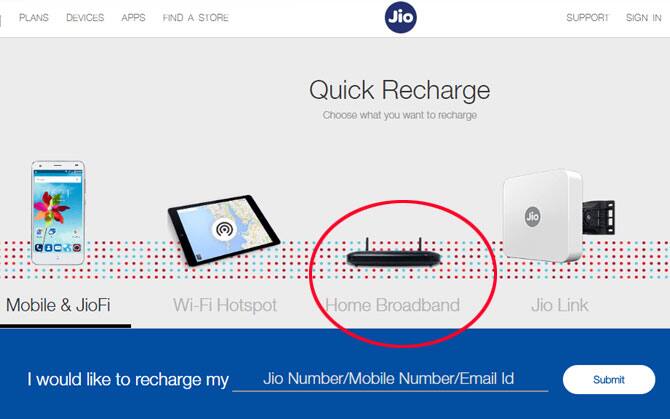
Task: Click Sign In
Action: 644,18
